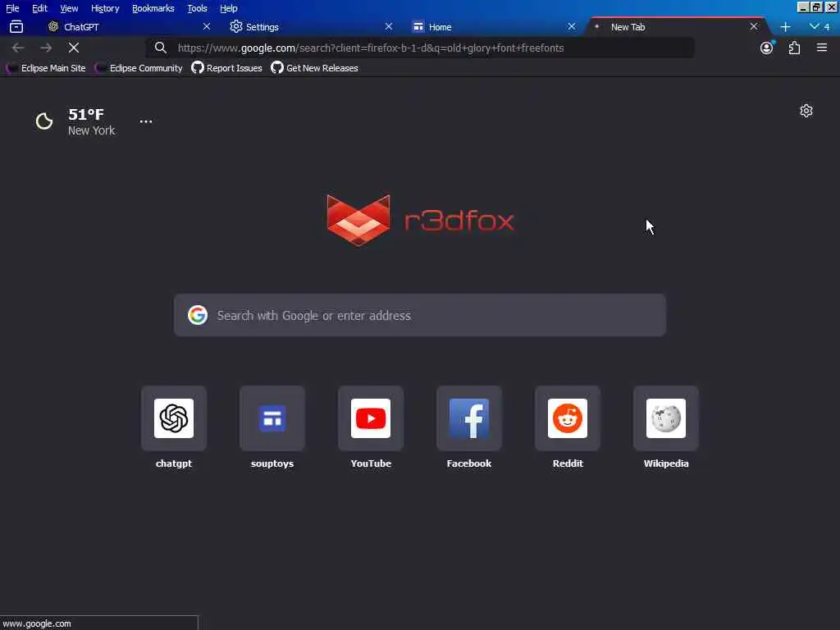The width and height of the screenshot is (840, 630).
Task: Open the hamburger application menu
Action: 822,48
